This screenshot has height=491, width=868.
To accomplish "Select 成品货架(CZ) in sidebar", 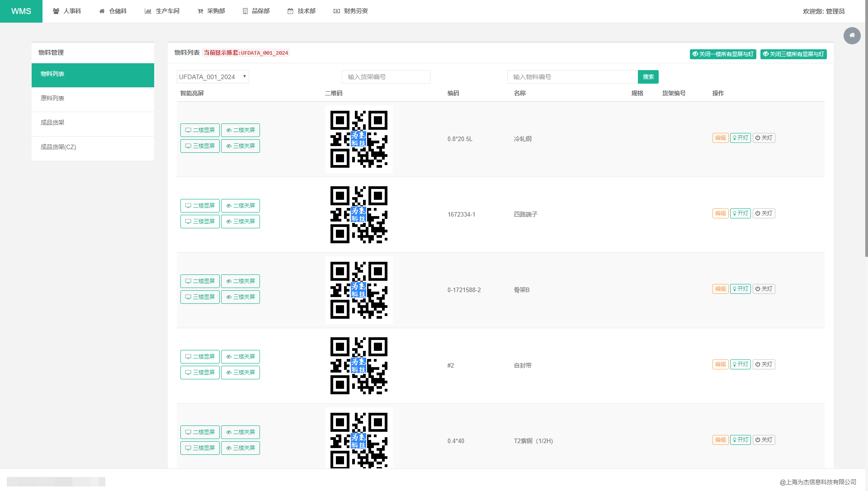I will click(93, 148).
